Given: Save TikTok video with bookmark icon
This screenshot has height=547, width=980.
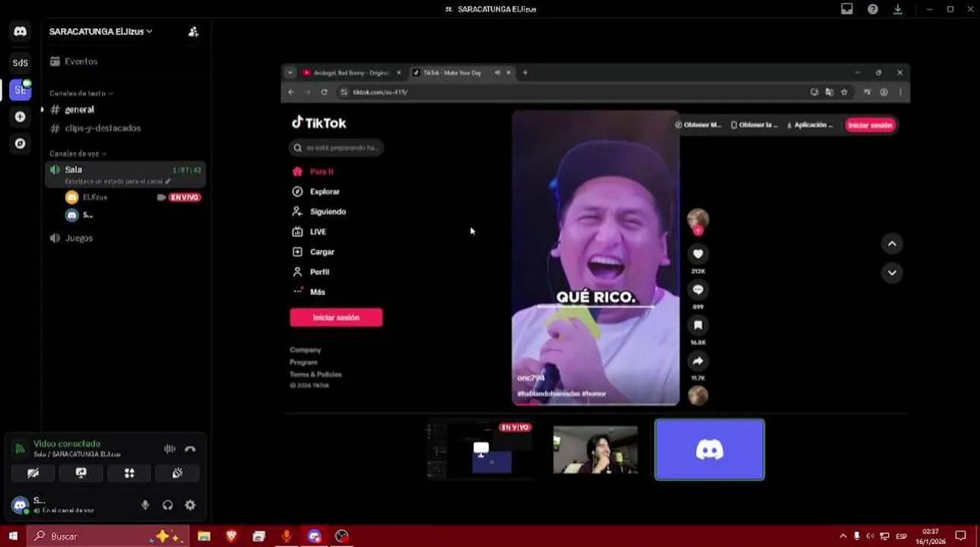Looking at the screenshot, I should 698,325.
